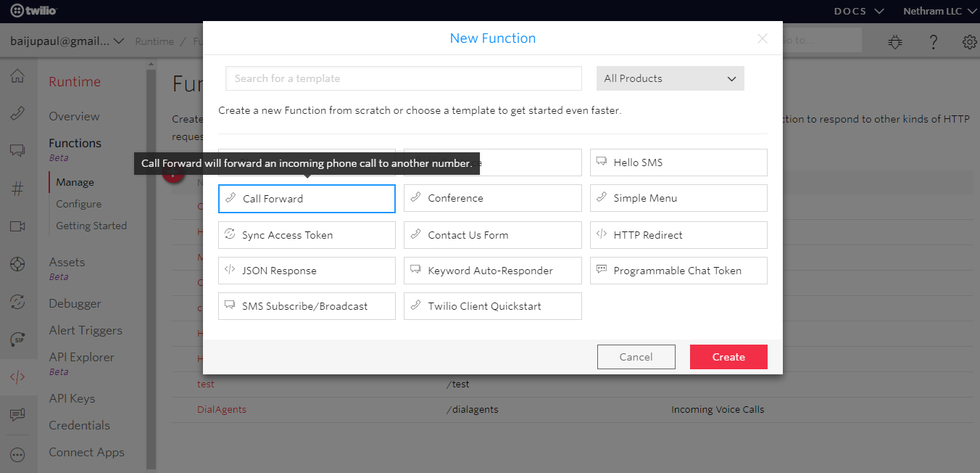Open the Authy lifebuoy icon in sidebar
This screenshot has width=980, height=473.
17,264
